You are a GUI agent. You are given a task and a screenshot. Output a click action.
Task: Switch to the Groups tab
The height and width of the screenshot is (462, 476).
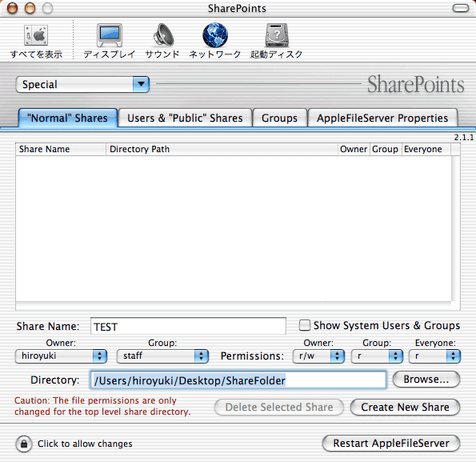click(279, 118)
